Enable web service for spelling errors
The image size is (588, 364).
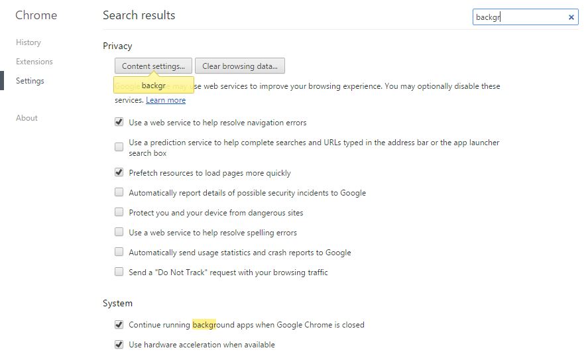pyautogui.click(x=119, y=232)
